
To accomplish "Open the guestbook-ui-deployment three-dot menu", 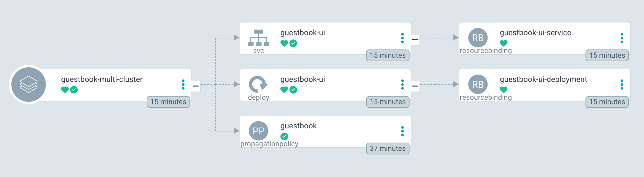I will point(622,84).
